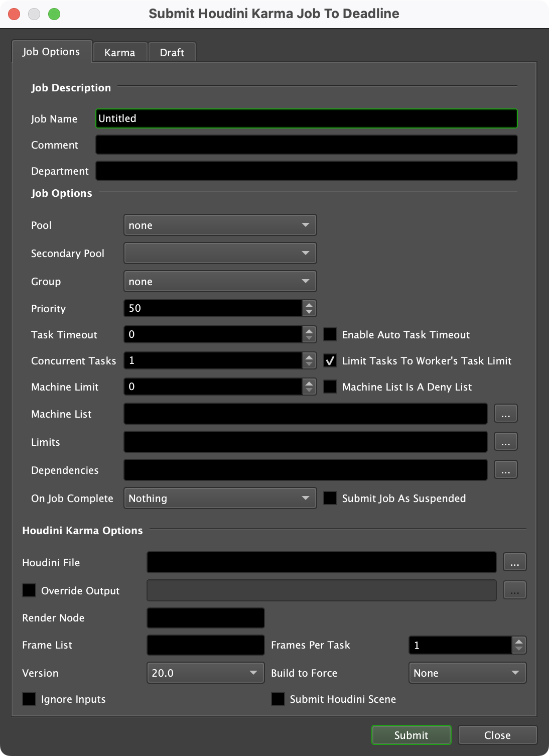
Task: Click the Concurrent Tasks value field
Action: click(x=213, y=360)
